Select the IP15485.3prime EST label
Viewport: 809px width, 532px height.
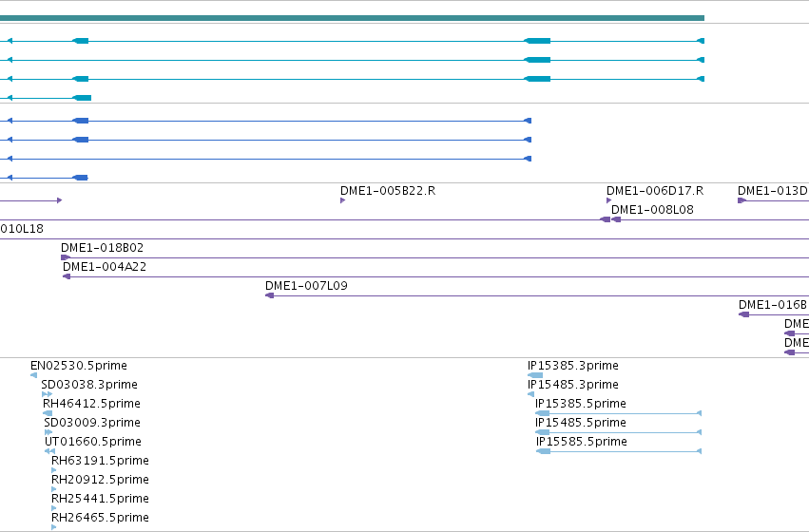pyautogui.click(x=572, y=385)
